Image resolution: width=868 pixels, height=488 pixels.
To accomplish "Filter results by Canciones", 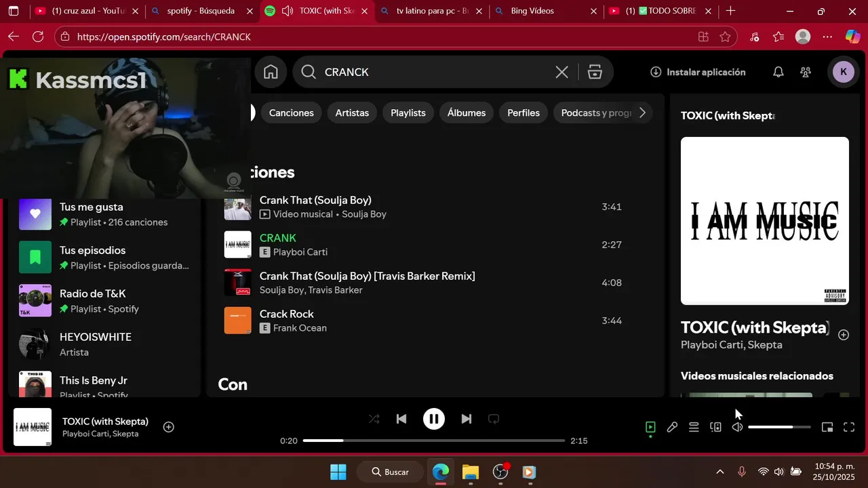I will (291, 113).
